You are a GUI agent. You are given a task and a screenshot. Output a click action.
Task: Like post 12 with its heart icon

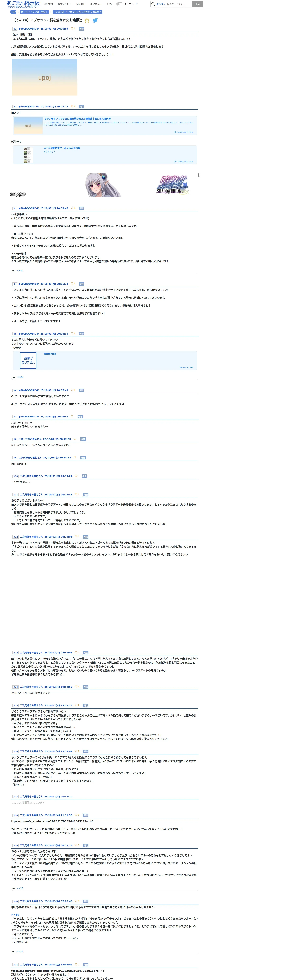coord(76,537)
